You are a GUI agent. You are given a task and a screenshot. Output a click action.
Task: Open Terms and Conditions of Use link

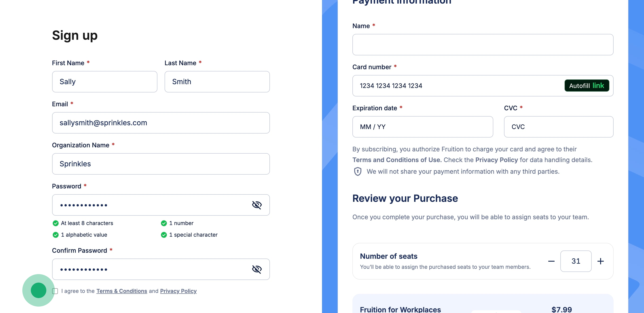(x=397, y=160)
